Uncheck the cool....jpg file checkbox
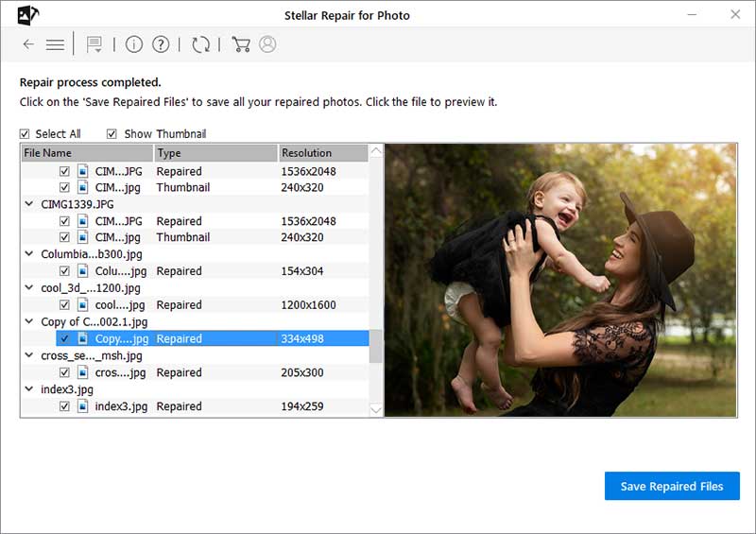The height and width of the screenshot is (534, 756). pyautogui.click(x=64, y=305)
